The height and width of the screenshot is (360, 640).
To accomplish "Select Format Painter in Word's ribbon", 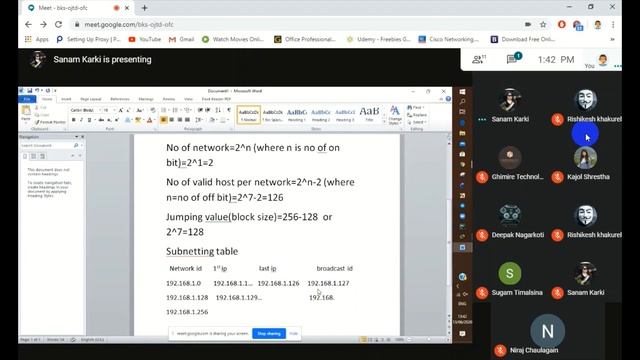I will click(x=50, y=122).
